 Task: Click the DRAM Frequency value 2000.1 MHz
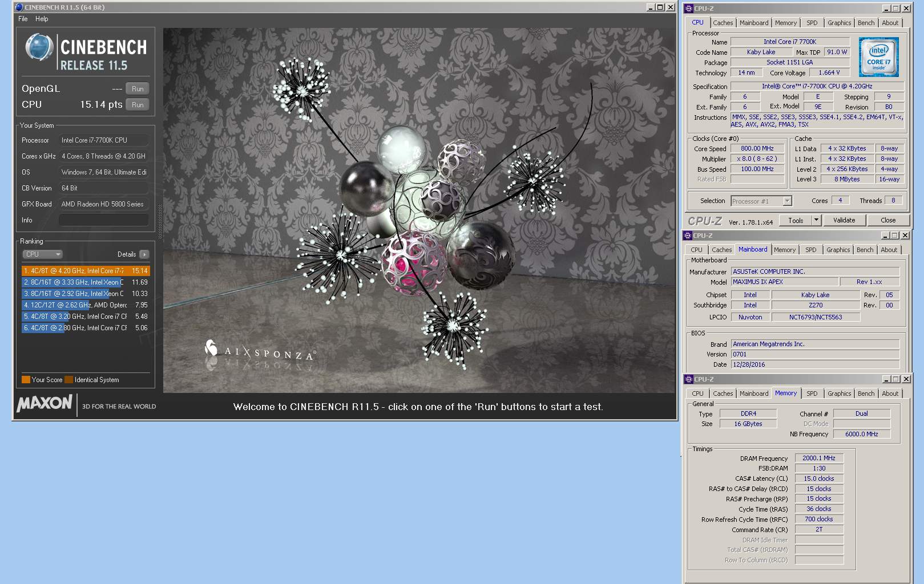coord(819,458)
